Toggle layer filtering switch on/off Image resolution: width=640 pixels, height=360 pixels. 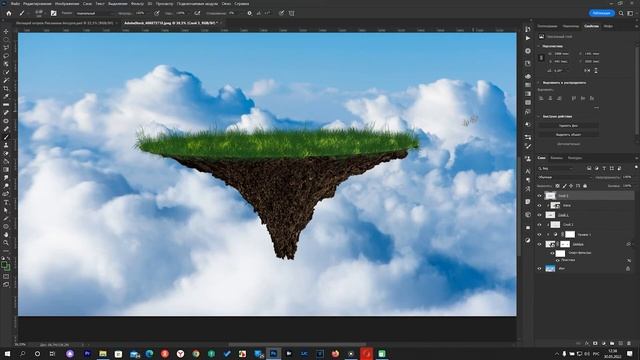click(x=636, y=167)
